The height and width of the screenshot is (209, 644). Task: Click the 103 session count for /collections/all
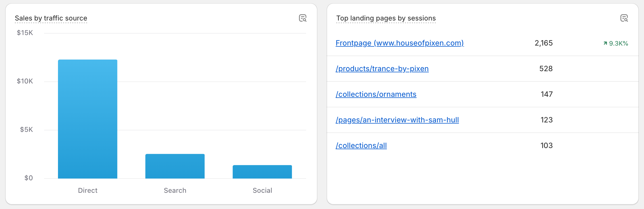pyautogui.click(x=547, y=146)
